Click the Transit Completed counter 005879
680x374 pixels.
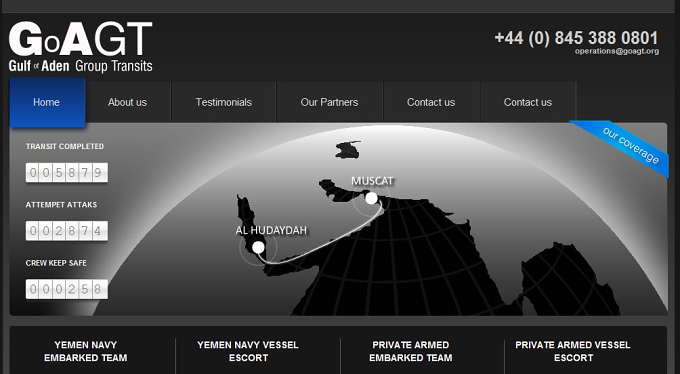pos(67,173)
